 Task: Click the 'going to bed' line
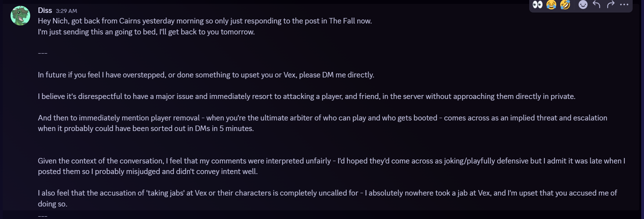pos(146,32)
